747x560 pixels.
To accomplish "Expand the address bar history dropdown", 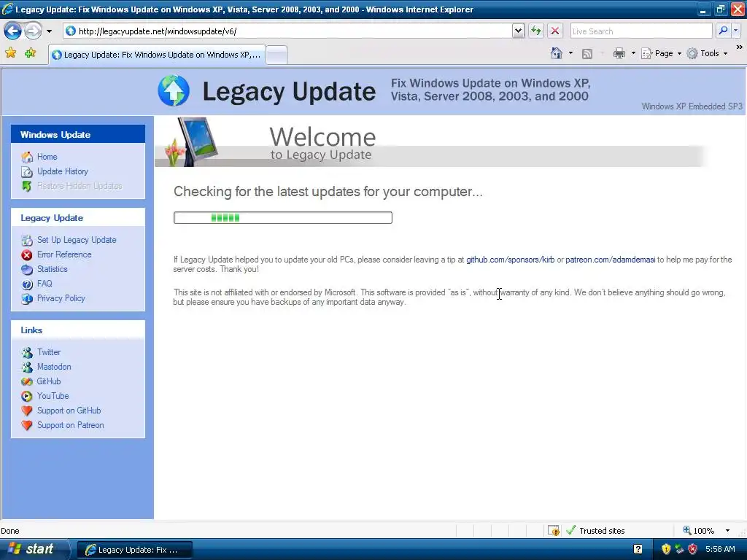I will [519, 31].
